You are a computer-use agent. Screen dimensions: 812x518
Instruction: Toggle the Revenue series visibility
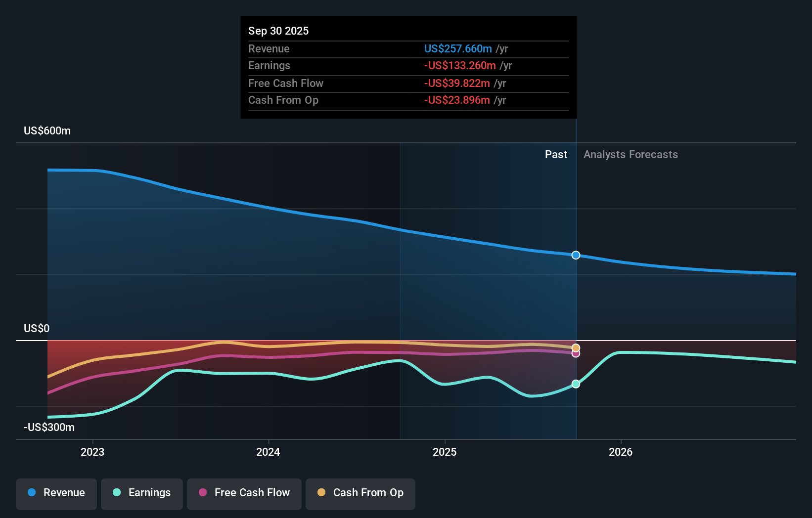click(x=56, y=494)
